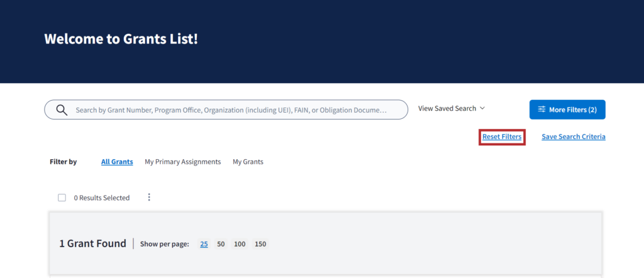Click the 1 Grant Found text
The image size is (644, 278).
(x=92, y=243)
